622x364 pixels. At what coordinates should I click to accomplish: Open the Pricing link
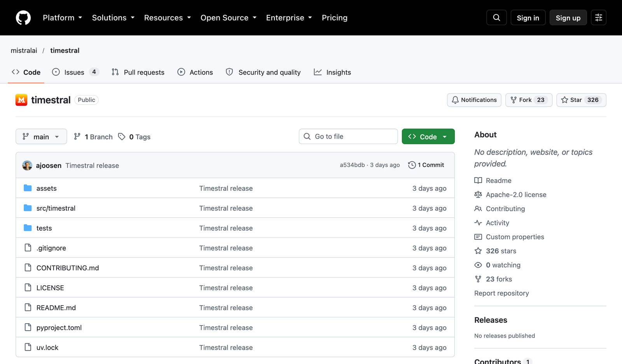click(335, 18)
